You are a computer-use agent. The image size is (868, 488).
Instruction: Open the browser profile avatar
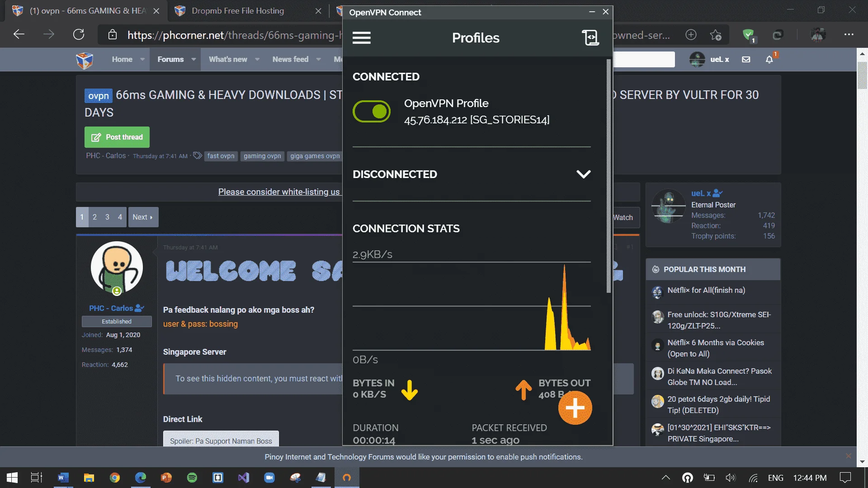click(818, 34)
